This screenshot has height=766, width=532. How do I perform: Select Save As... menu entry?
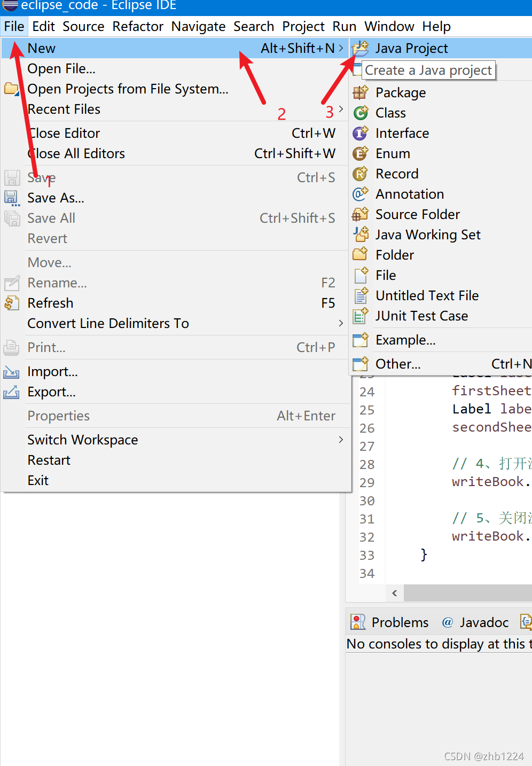(x=175, y=198)
